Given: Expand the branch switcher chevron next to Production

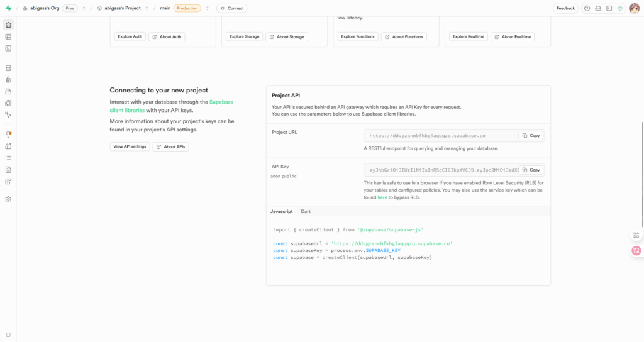Looking at the screenshot, I should click(x=208, y=8).
